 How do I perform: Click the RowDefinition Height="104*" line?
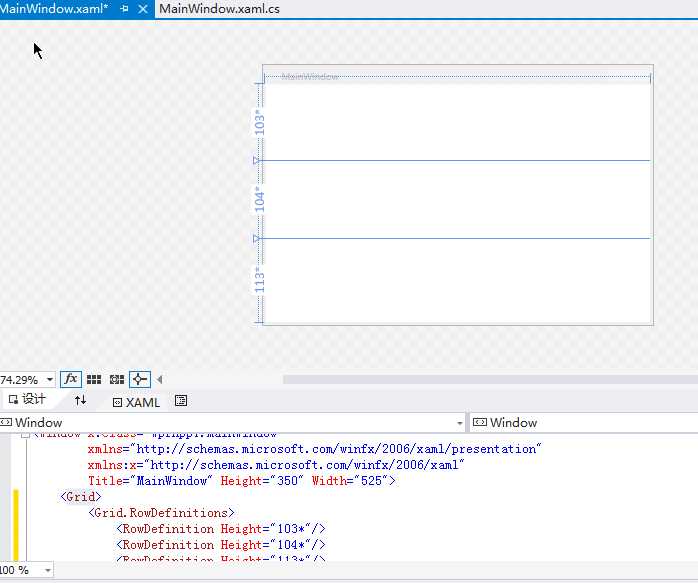[221, 545]
